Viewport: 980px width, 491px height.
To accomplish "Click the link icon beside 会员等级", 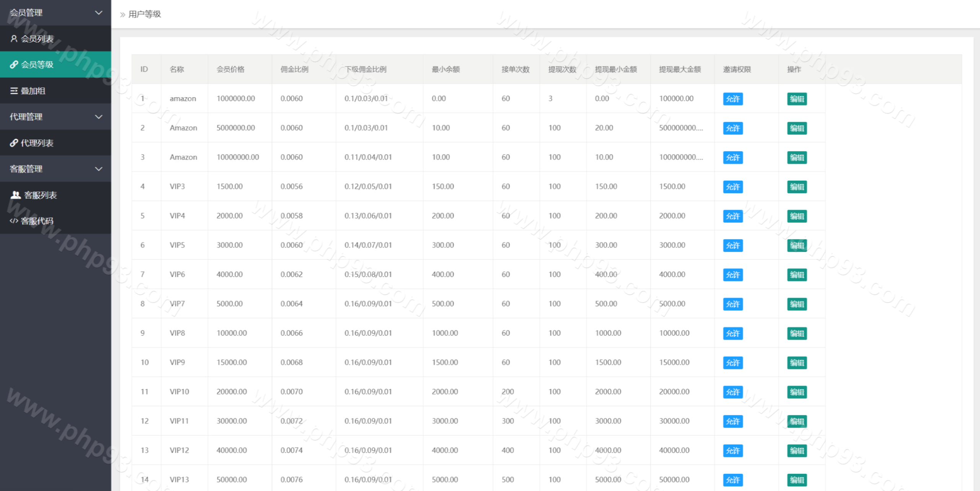I will (x=14, y=65).
